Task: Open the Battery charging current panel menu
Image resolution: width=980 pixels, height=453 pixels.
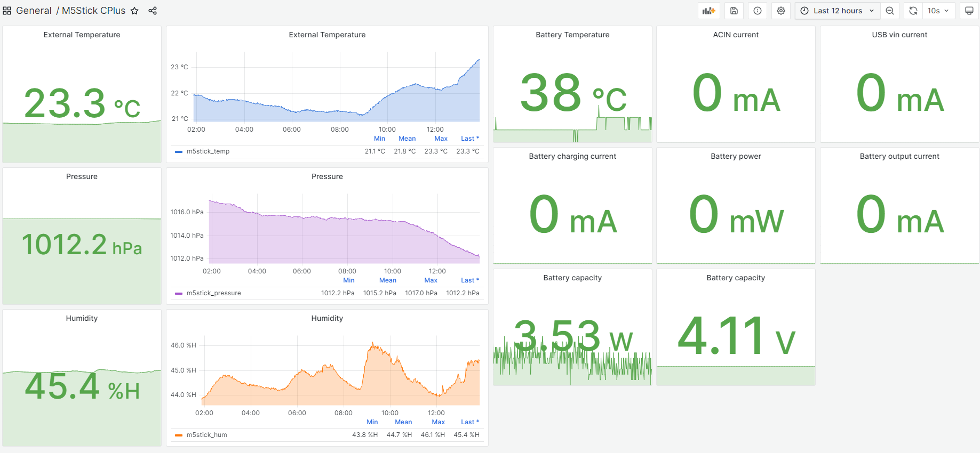Action: (x=572, y=156)
